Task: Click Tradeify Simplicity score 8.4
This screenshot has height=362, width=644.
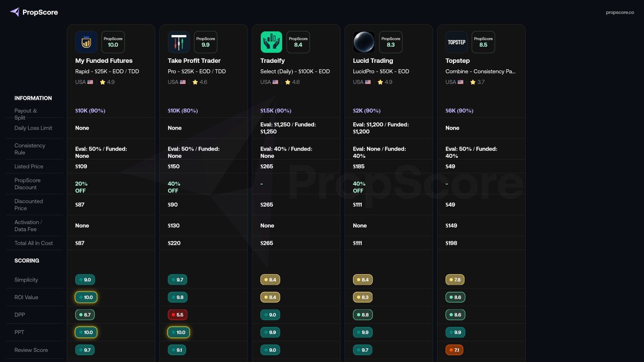Action: 270,280
